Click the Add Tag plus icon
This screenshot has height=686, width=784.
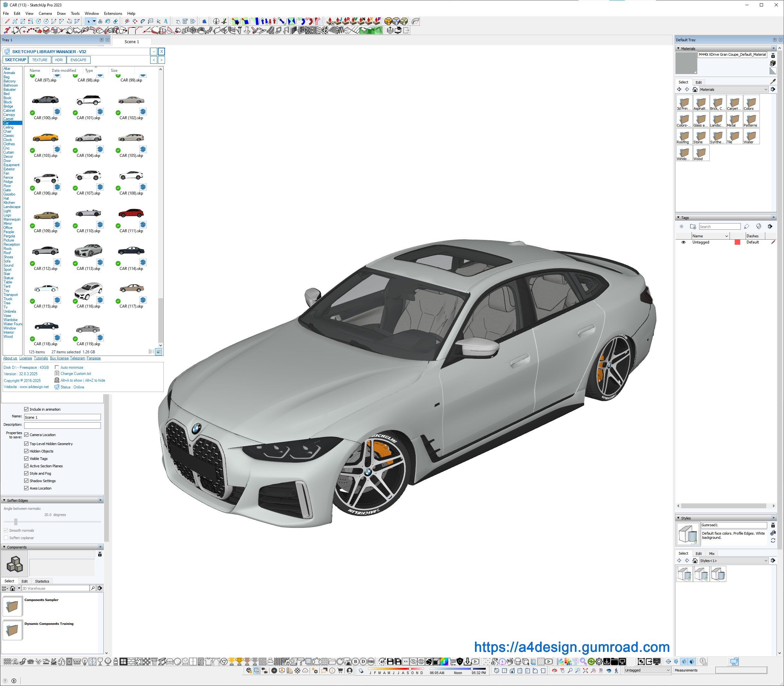point(681,227)
